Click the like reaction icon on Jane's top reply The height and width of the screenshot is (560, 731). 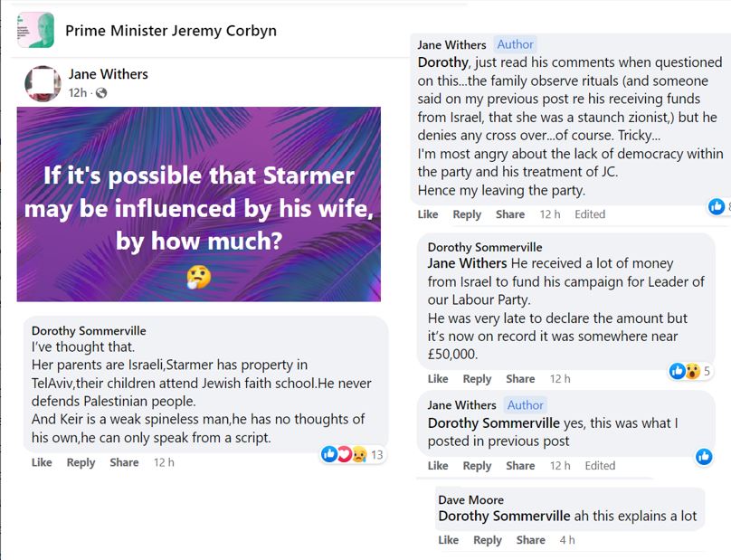717,207
